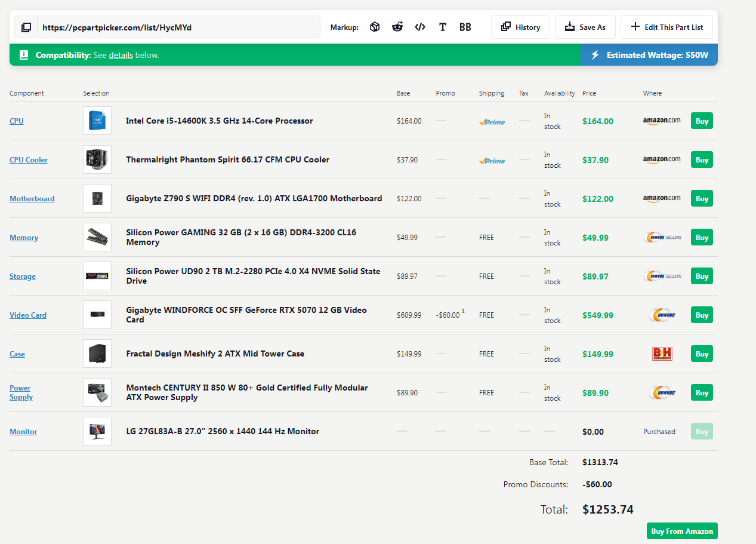Click the History button
This screenshot has width=756, height=544.
(520, 27)
